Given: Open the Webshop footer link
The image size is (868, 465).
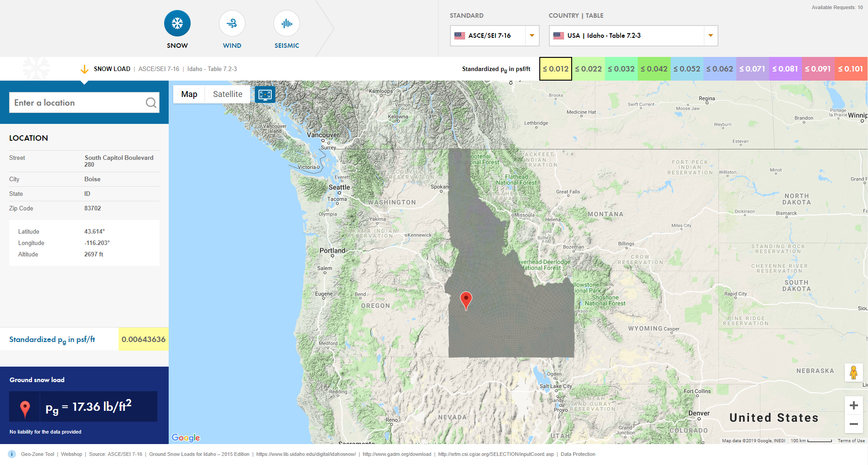Looking at the screenshot, I should pos(72,454).
